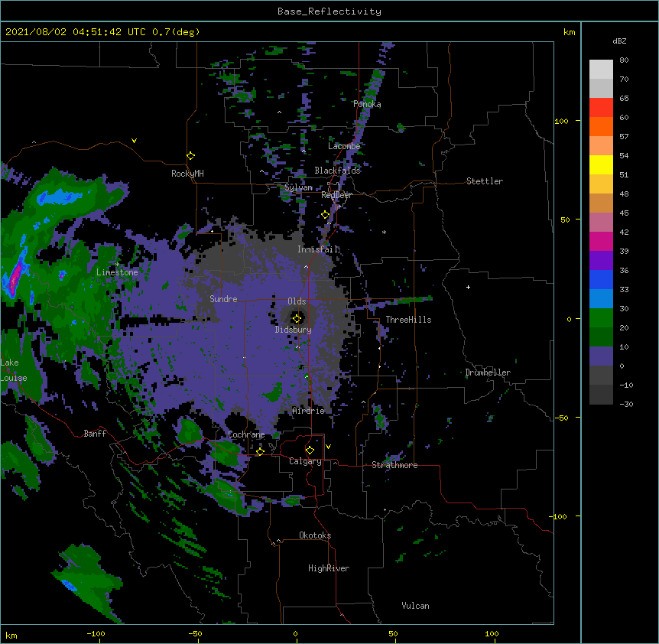Select the magenta 42-39 dBZ legend swatch

(601, 241)
